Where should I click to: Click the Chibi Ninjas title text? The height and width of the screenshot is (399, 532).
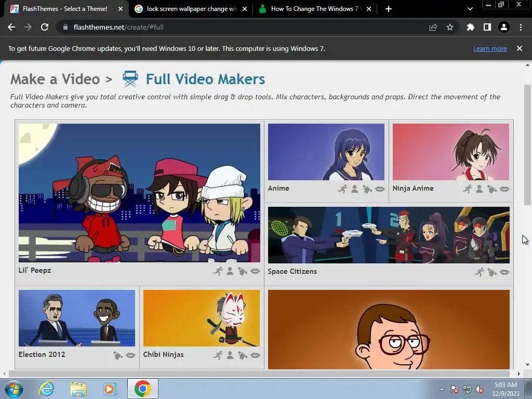point(163,354)
